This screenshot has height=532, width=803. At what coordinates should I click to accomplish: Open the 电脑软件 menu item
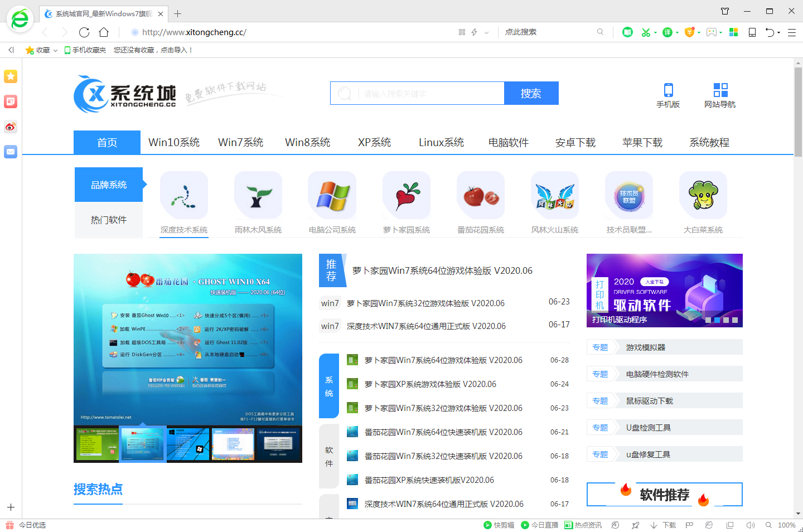tap(509, 142)
